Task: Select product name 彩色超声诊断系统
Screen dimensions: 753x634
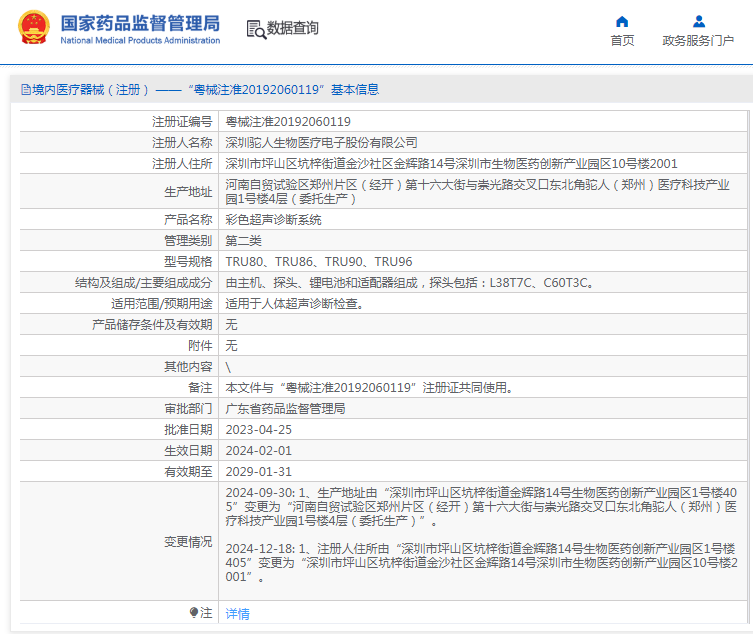Action: 274,220
